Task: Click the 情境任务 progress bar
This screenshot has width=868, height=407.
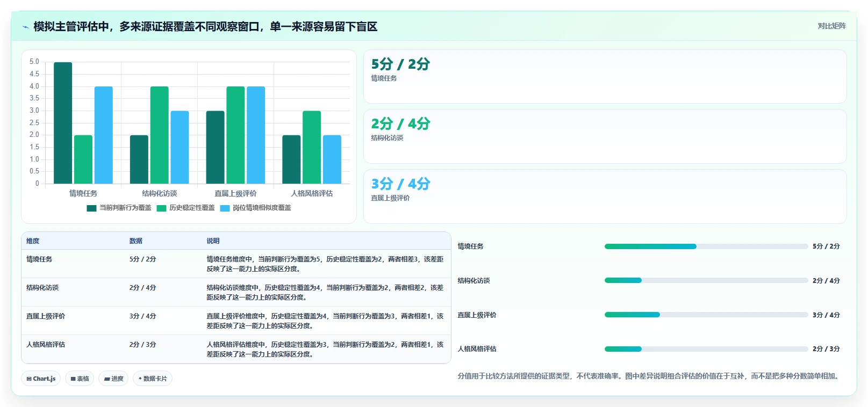Action: [x=706, y=246]
